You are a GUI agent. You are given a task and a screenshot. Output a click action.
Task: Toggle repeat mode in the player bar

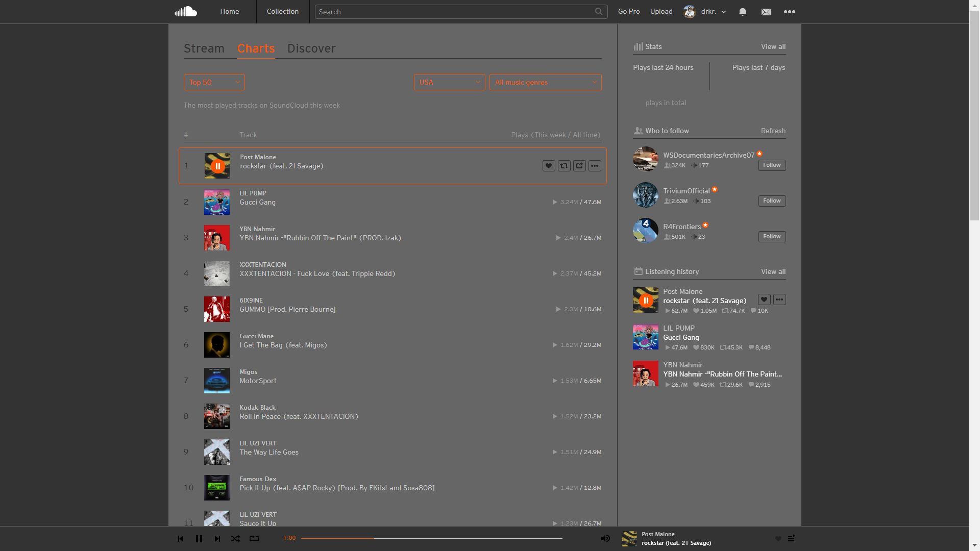(254, 538)
